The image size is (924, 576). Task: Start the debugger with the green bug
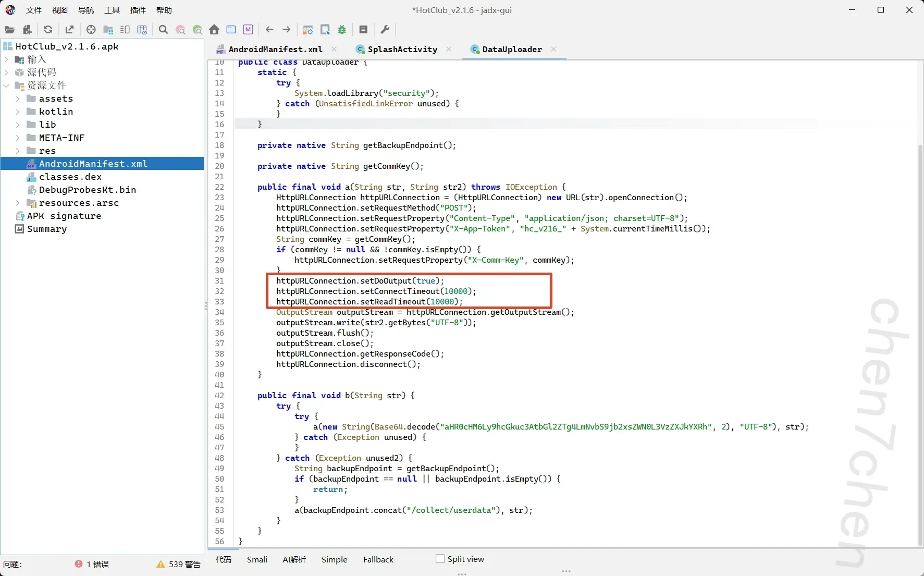pyautogui.click(x=342, y=30)
